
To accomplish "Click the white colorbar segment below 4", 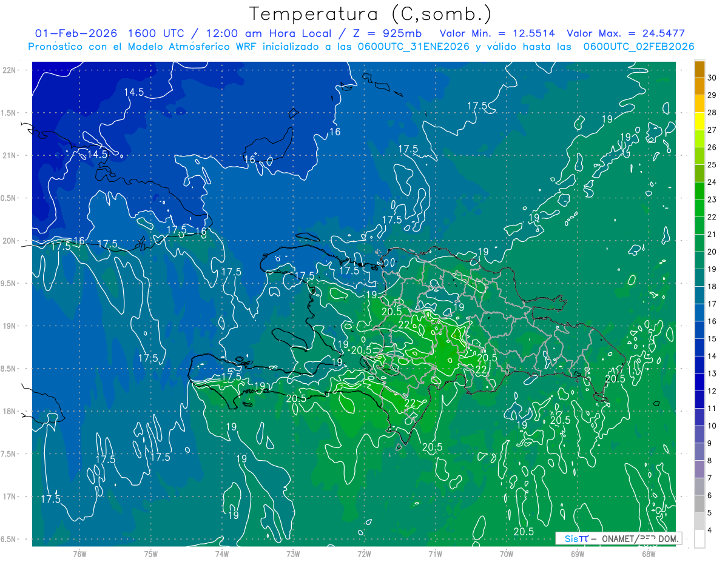I will pyautogui.click(x=699, y=539).
